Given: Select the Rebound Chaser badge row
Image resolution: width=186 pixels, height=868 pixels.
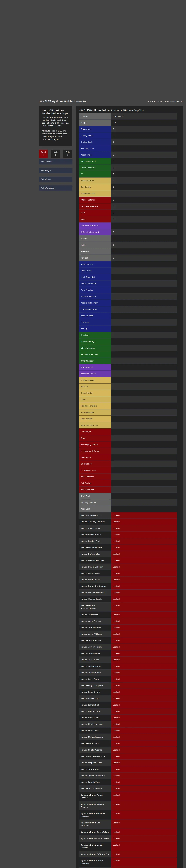Looking at the screenshot, I should (128, 374).
